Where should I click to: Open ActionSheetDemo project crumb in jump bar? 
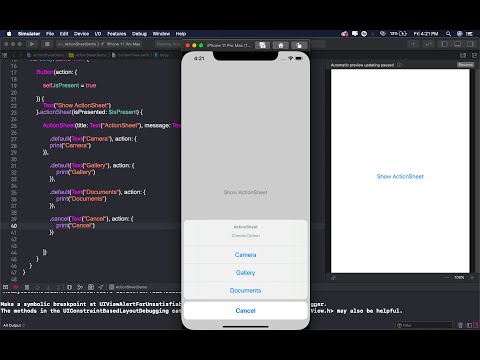click(x=46, y=55)
